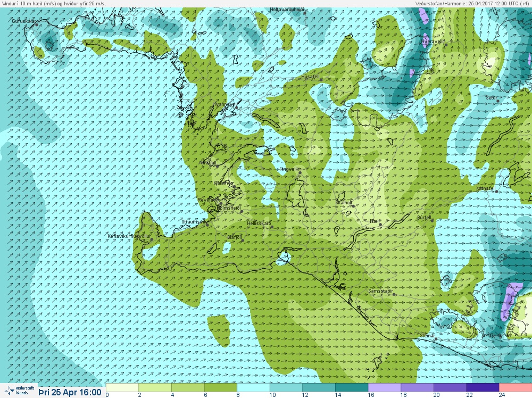This screenshot has height=398, width=532.
Task: Click the Skálholt station label
Action: coord(344,203)
